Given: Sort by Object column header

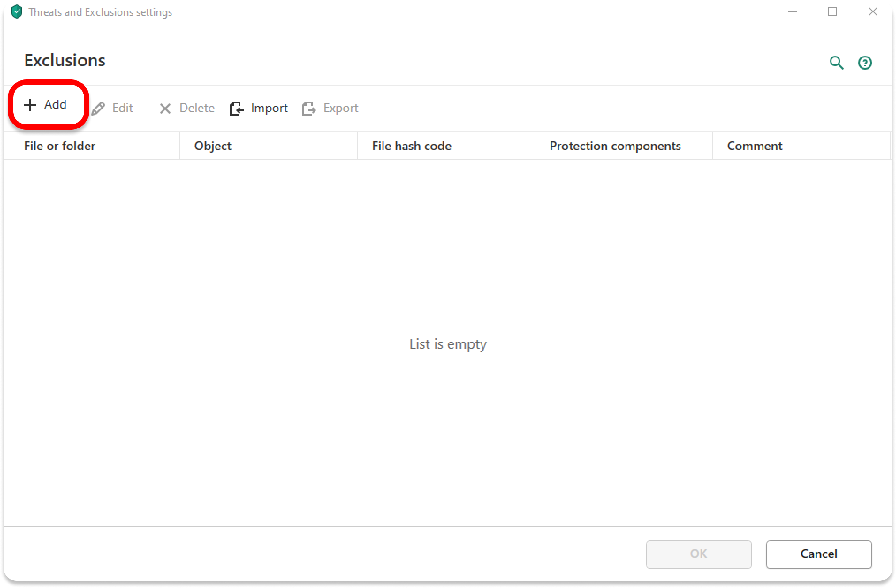Looking at the screenshot, I should (x=269, y=146).
